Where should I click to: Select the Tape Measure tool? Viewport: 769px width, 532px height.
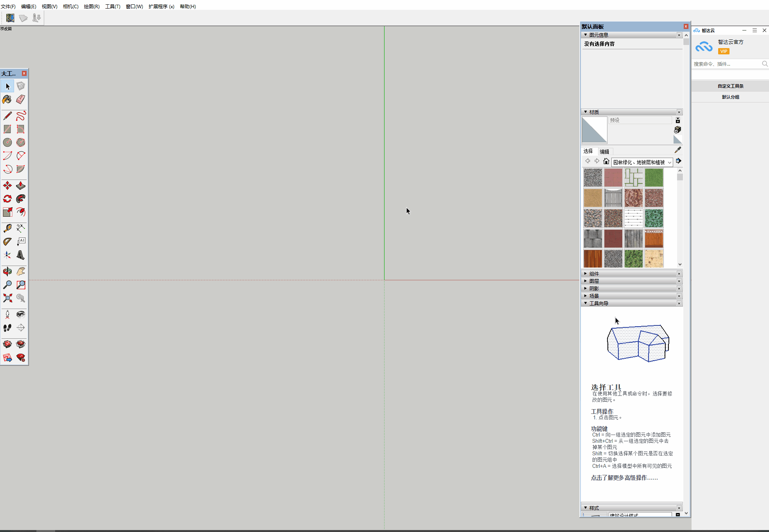click(x=7, y=228)
